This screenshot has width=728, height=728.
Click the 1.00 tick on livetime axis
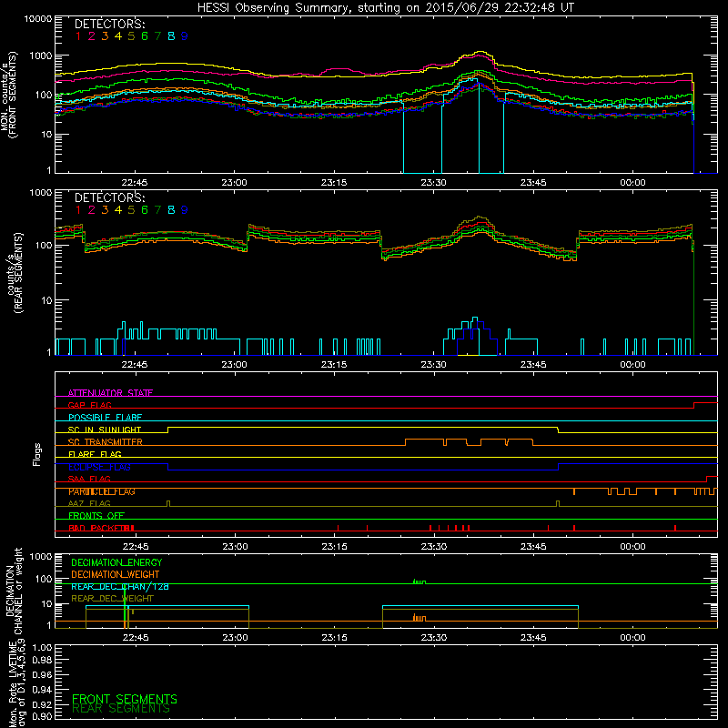tap(42, 647)
